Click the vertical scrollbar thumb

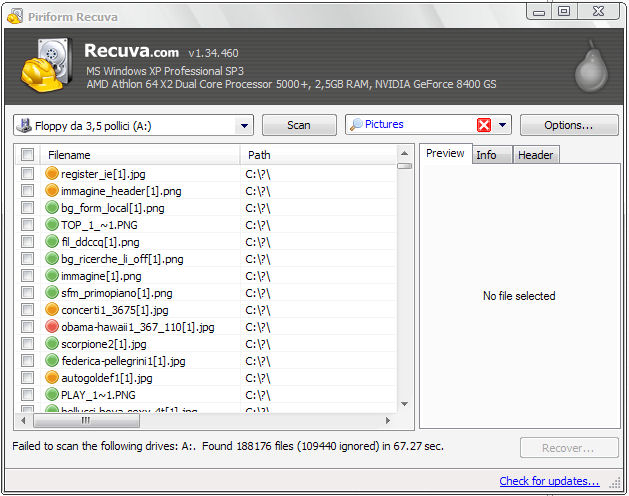404,166
